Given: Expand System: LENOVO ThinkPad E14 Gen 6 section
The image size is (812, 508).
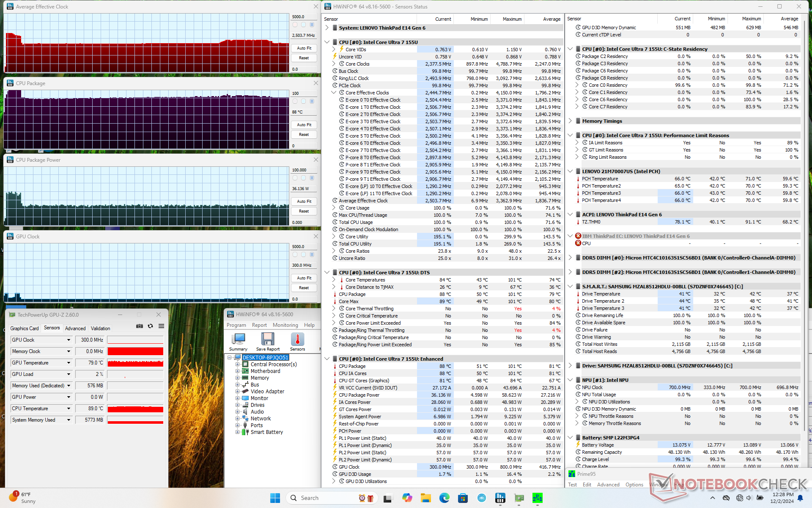Looking at the screenshot, I should pyautogui.click(x=327, y=28).
